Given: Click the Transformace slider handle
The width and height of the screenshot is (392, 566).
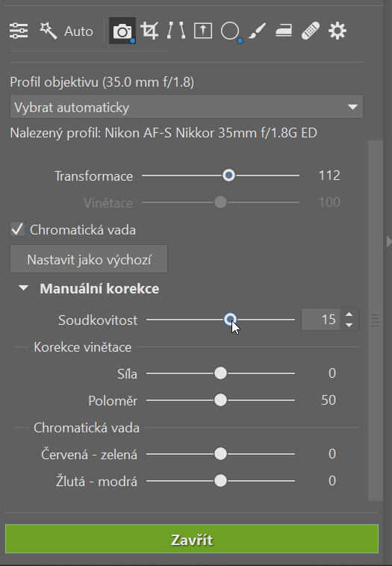Looking at the screenshot, I should [228, 175].
